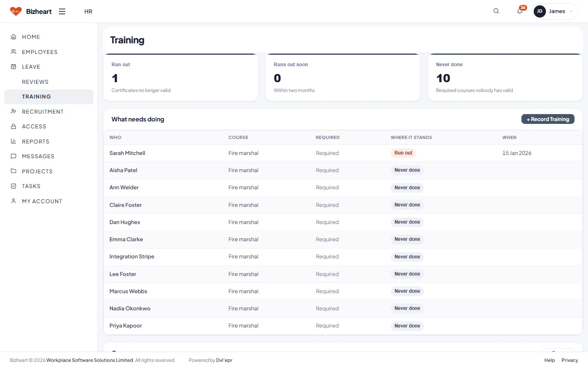Image resolution: width=588 pixels, height=368 pixels.
Task: Toggle the hamburger sidebar menu
Action: point(62,11)
